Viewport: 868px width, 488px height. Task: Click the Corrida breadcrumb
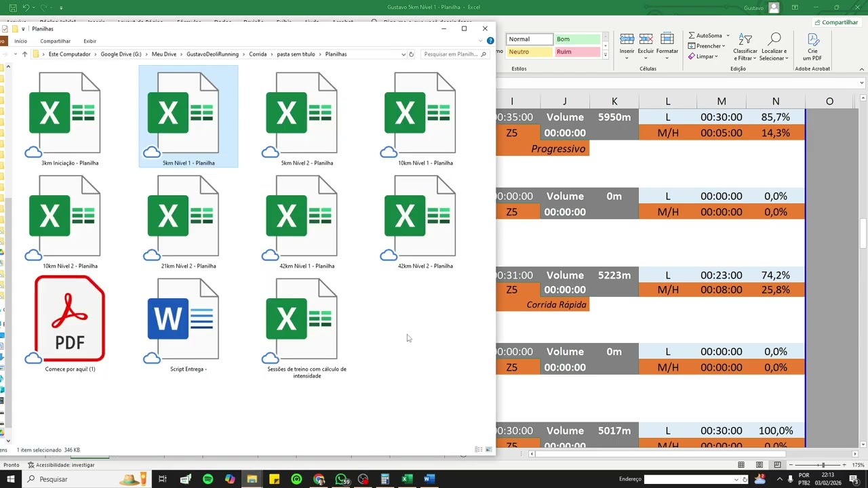258,54
